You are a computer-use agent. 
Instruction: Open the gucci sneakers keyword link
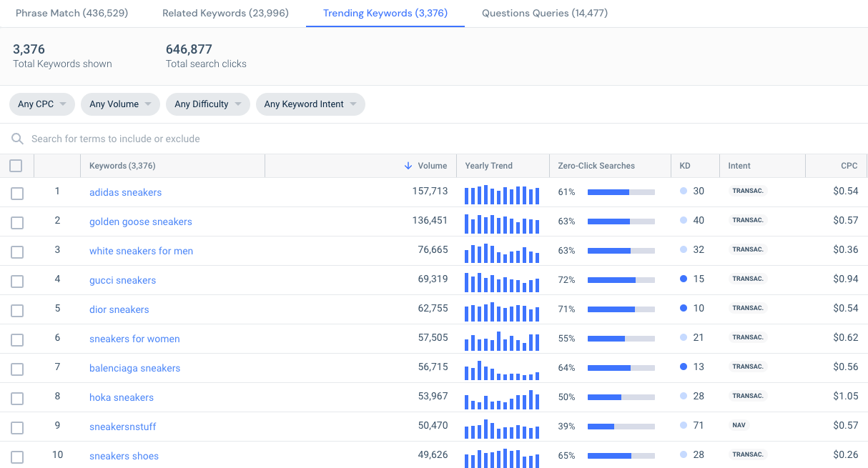tap(122, 280)
